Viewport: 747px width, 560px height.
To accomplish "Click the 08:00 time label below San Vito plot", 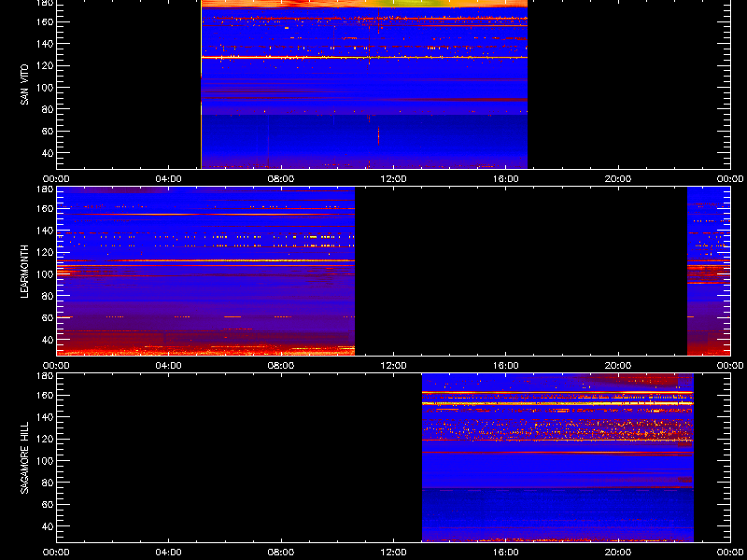I will pos(281,179).
